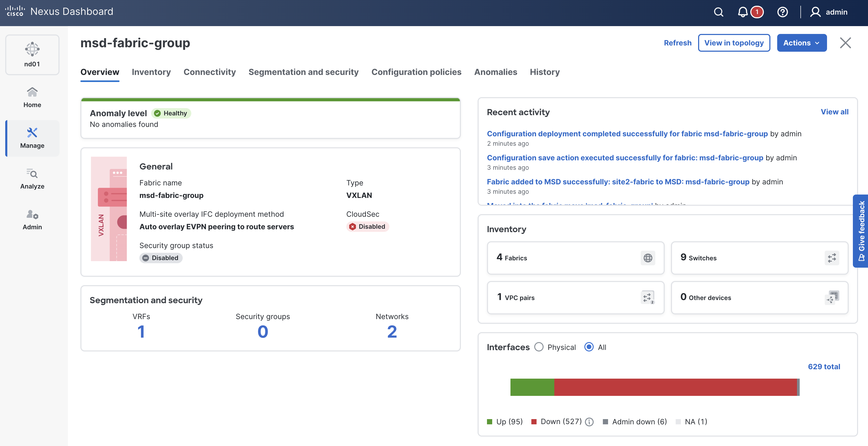Viewport: 868px width, 446px height.
Task: Click View all recent activity link
Action: tap(834, 111)
